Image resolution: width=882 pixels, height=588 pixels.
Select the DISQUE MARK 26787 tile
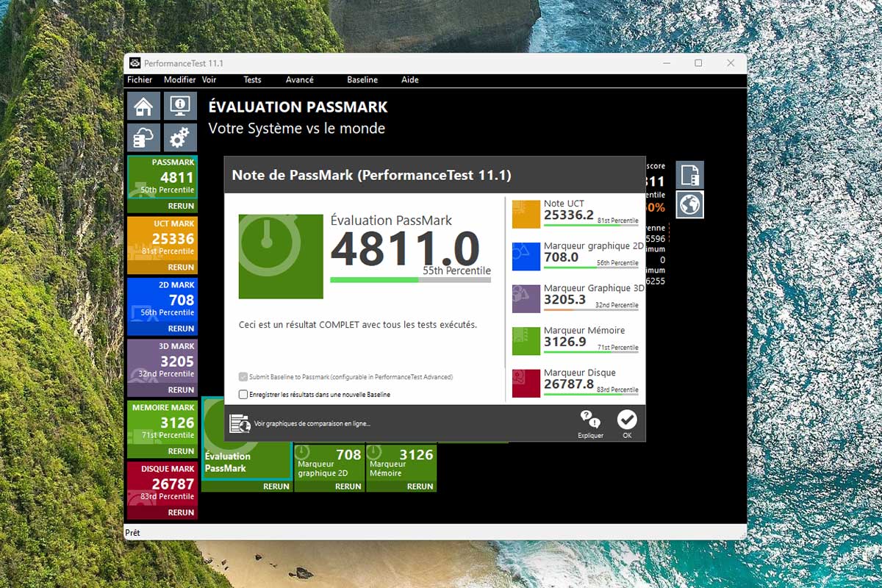click(x=162, y=485)
